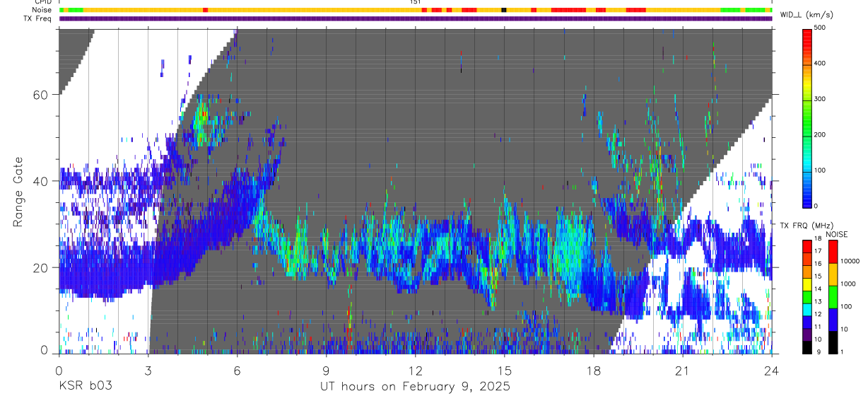Image resolution: width=868 pixels, height=401 pixels.
Task: Click the 9 tick on TX FRQ legend
Action: click(x=817, y=352)
